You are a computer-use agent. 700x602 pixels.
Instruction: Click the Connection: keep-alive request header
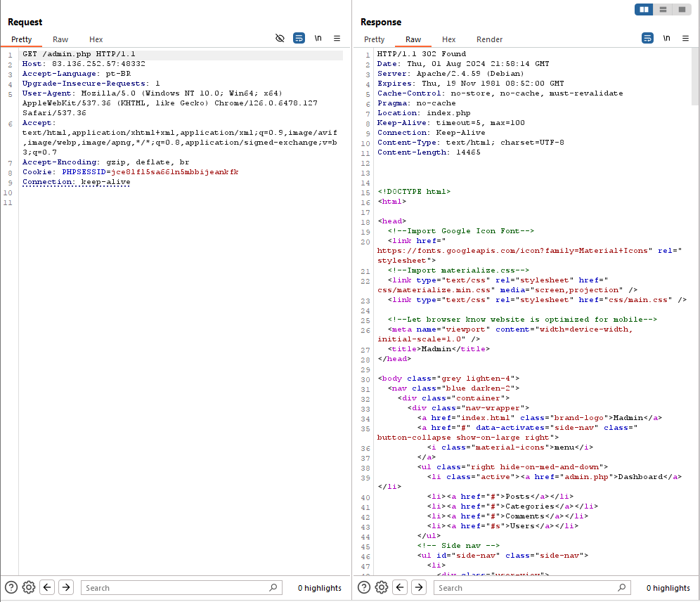pyautogui.click(x=77, y=182)
